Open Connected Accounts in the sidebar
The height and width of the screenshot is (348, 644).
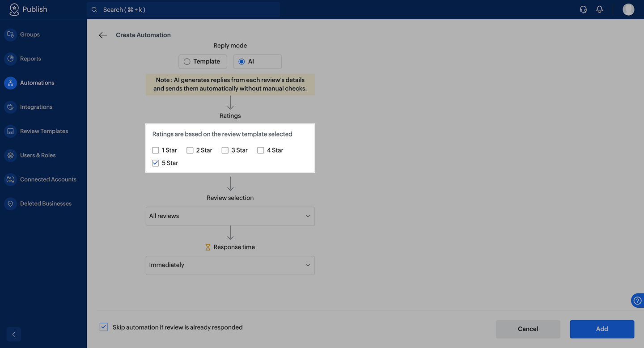coord(48,179)
